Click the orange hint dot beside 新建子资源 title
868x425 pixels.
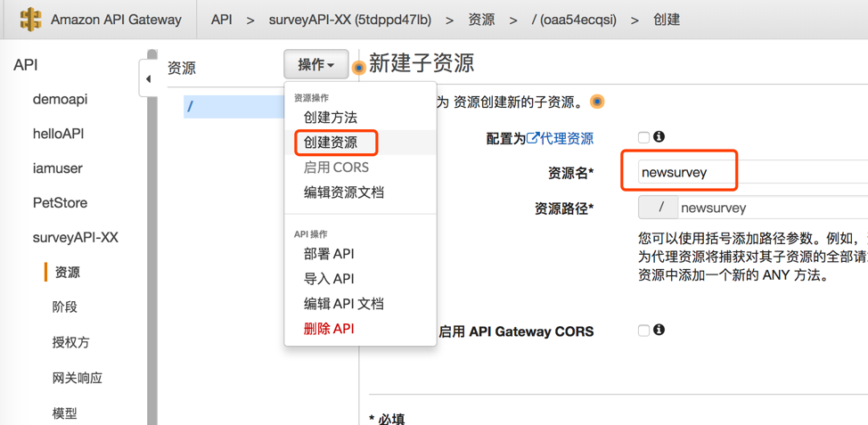[359, 68]
